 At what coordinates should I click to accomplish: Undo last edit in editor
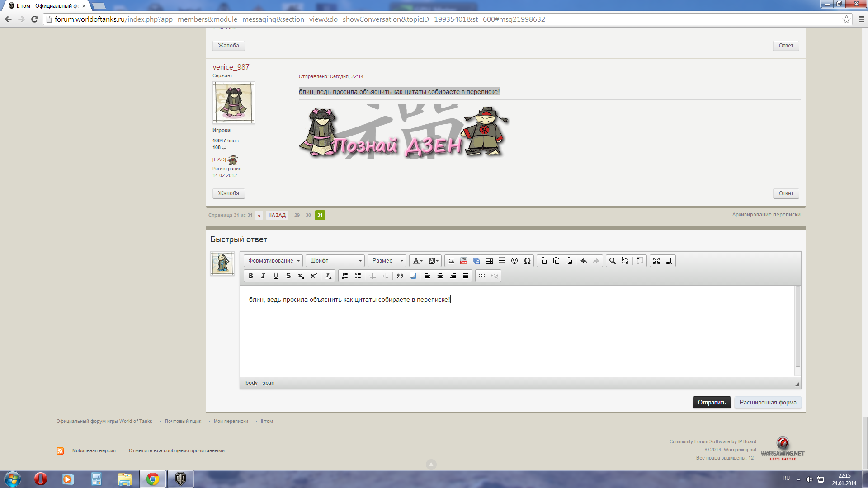(584, 261)
